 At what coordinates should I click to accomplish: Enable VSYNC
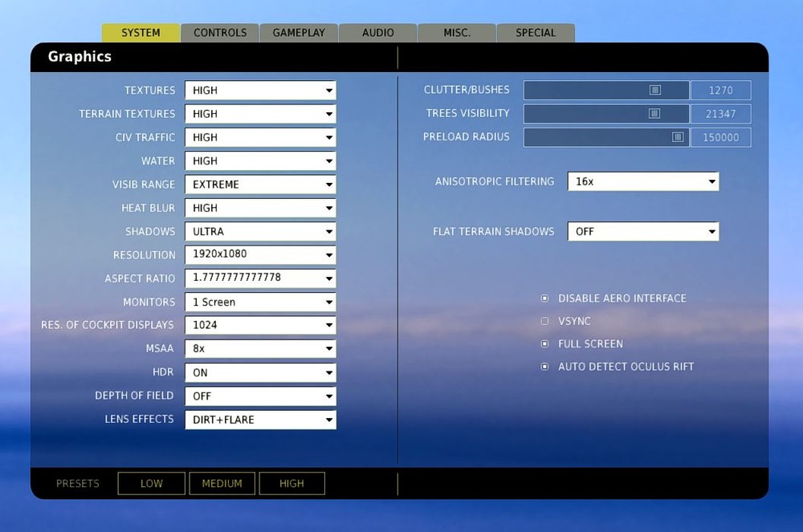(544, 320)
